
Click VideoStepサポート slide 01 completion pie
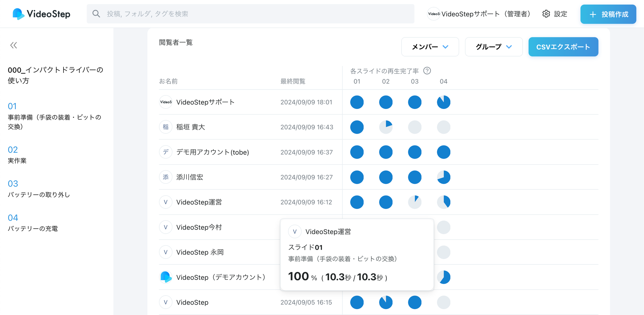coord(357,102)
